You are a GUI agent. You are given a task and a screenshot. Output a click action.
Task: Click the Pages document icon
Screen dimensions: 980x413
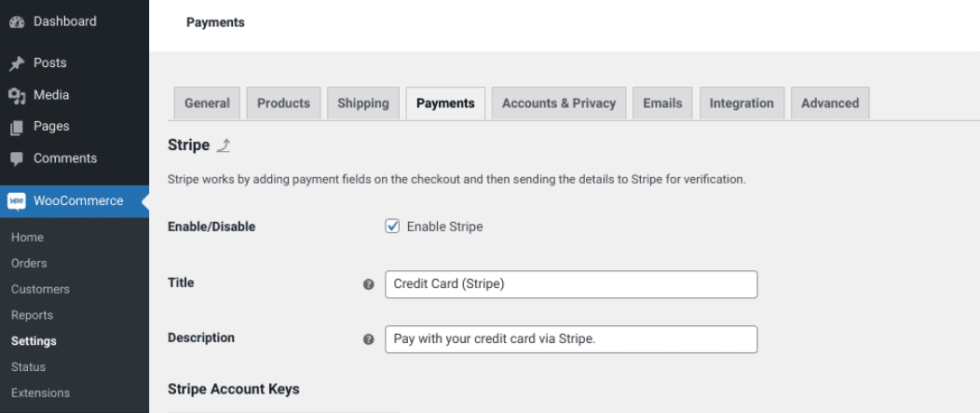click(17, 127)
